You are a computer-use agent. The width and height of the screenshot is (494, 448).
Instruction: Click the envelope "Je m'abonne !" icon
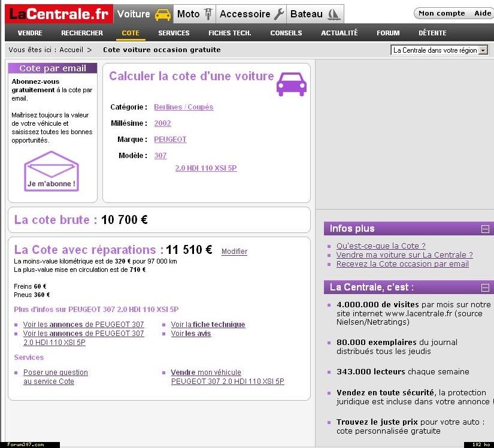pyautogui.click(x=51, y=171)
